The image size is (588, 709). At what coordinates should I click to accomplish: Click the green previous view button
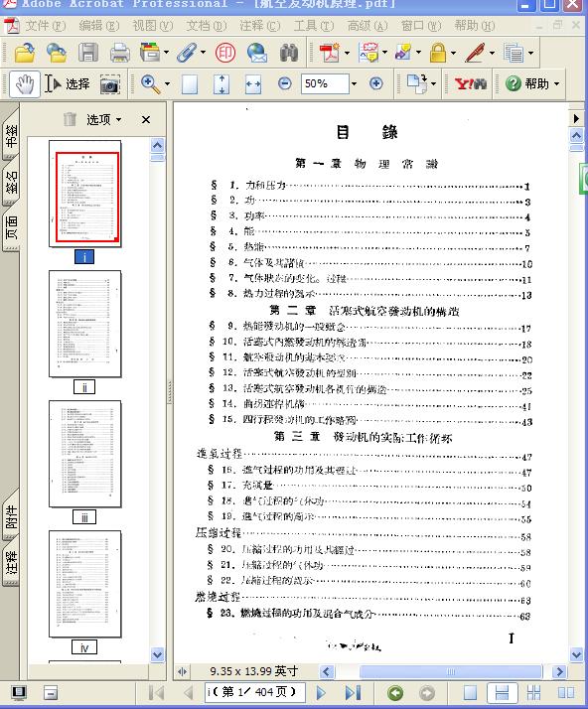(x=395, y=693)
